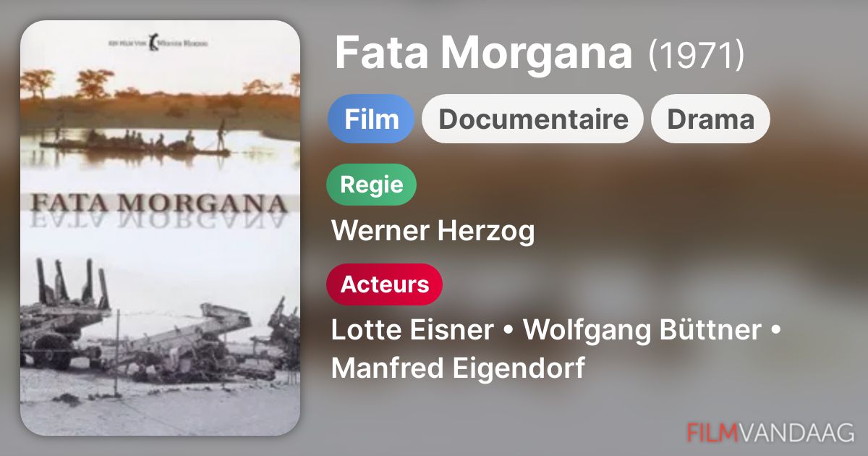
Task: Click the 1971 release year
Action: (x=696, y=54)
